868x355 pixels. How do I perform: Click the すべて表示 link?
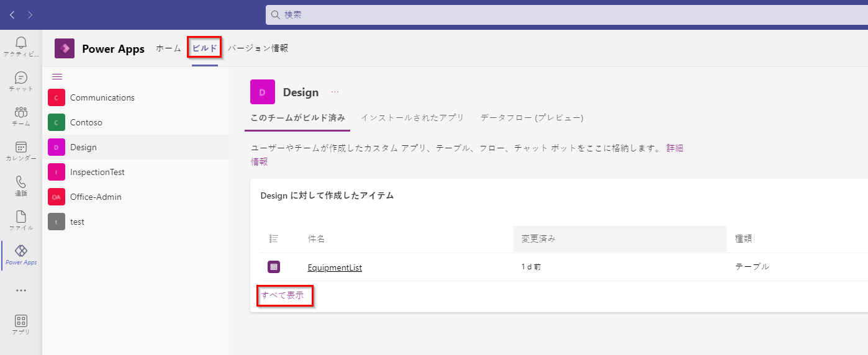[283, 295]
